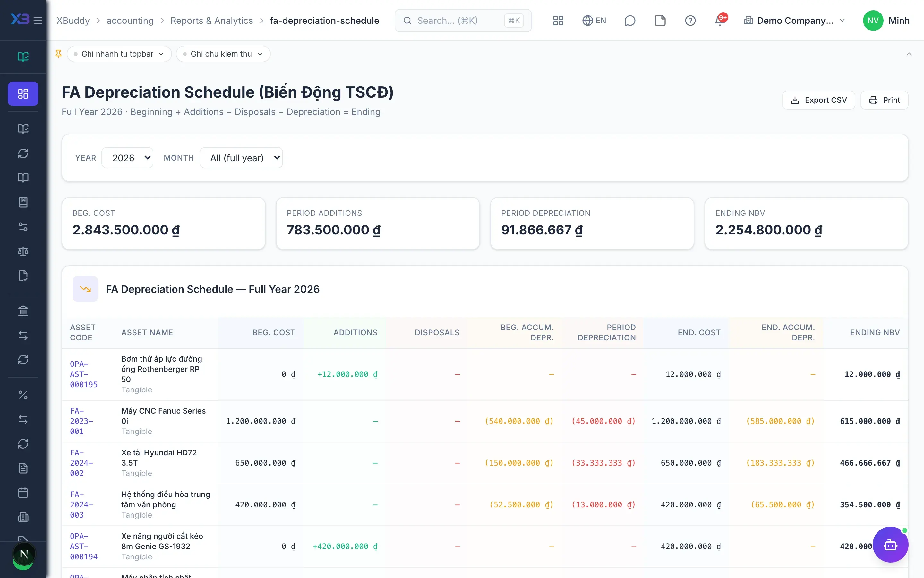924x578 pixels.
Task: Click the Export CSV button
Action: pos(819,100)
